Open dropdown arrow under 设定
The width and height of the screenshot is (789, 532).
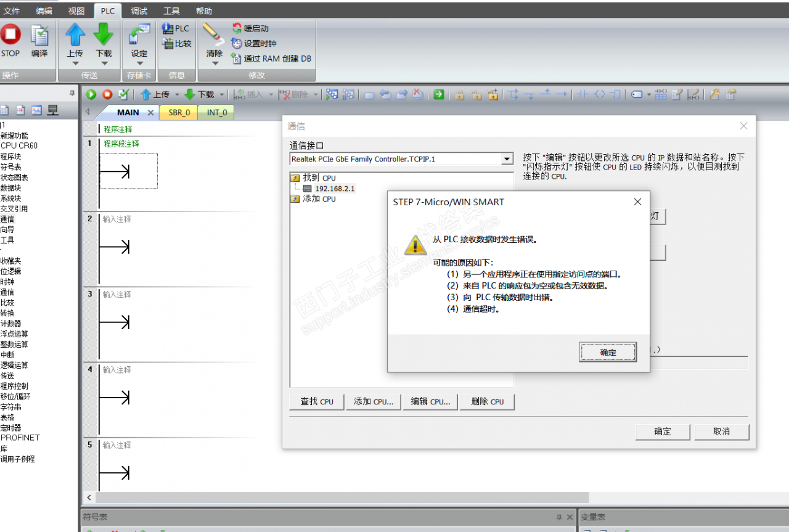click(x=139, y=63)
